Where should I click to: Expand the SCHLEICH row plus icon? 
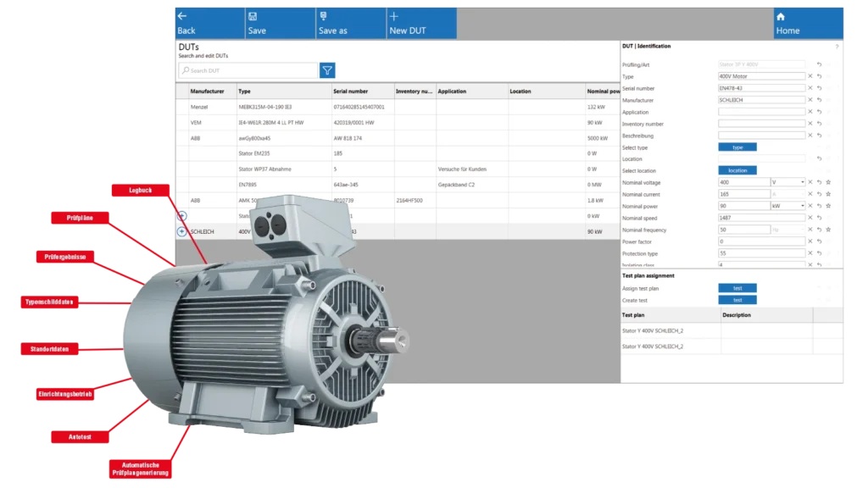coord(181,231)
